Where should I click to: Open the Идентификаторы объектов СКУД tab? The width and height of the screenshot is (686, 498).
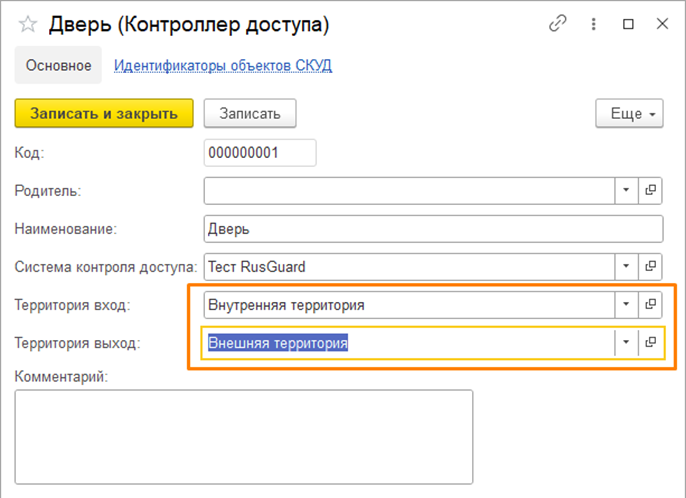(x=223, y=66)
